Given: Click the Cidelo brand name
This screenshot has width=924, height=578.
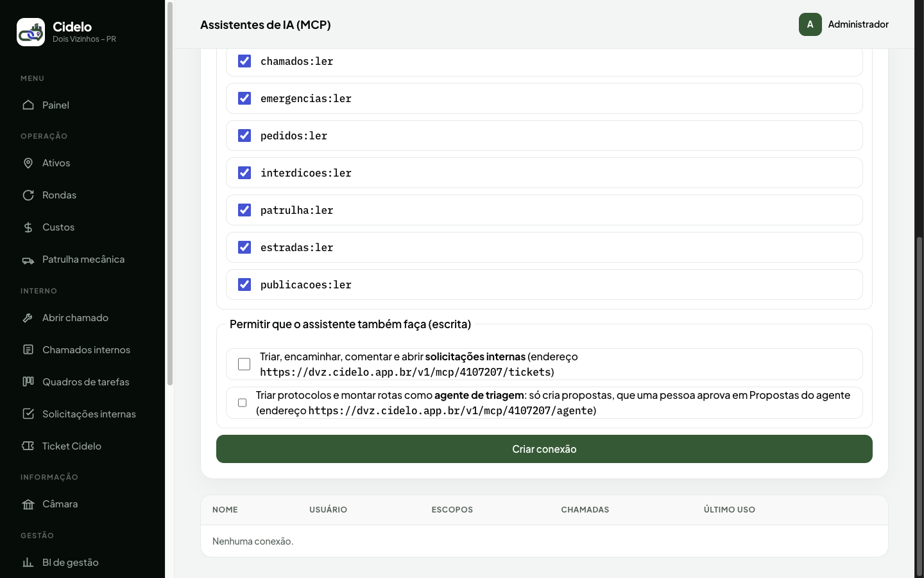Looking at the screenshot, I should 72,26.
